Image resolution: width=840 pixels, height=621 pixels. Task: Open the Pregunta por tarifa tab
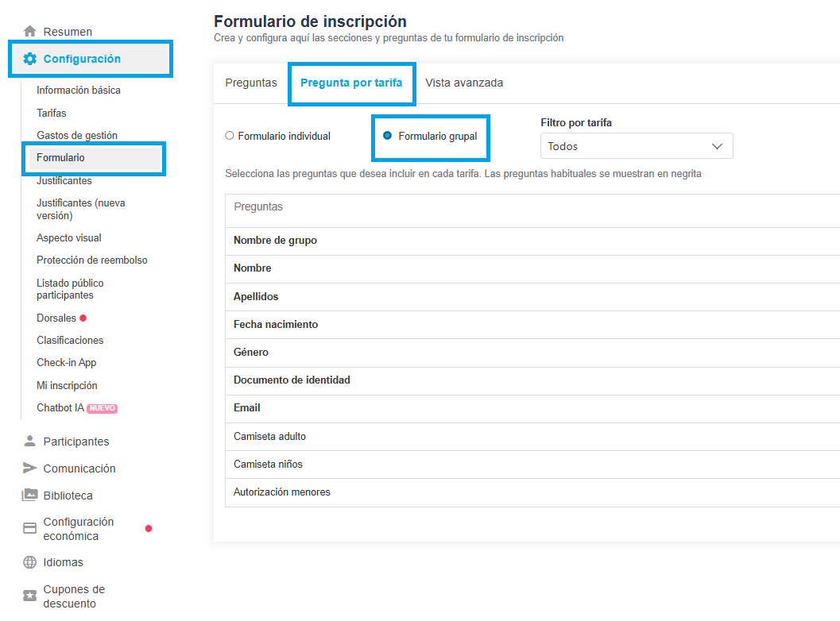pyautogui.click(x=351, y=83)
